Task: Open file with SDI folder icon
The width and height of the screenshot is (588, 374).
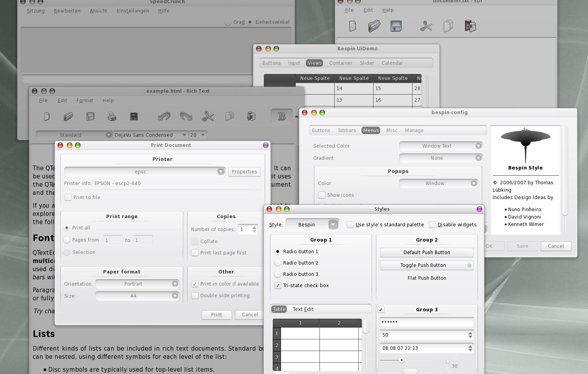Action: tap(374, 26)
